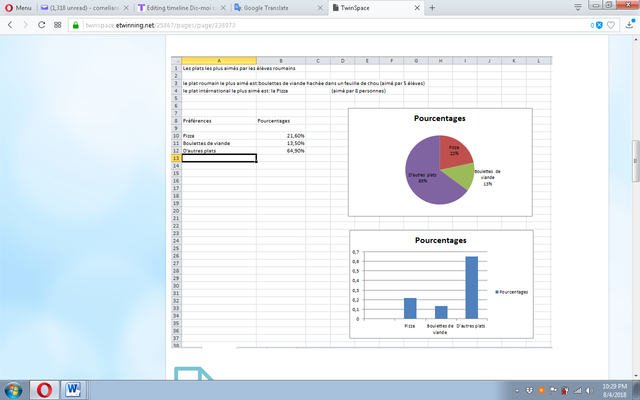Open Speed Dial start page
This screenshot has height=400, width=640.
pos(58,25)
